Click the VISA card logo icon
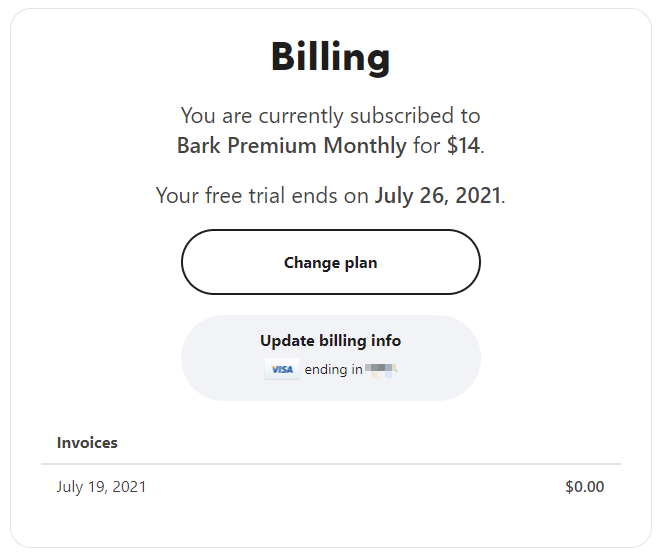The height and width of the screenshot is (555, 662). (x=282, y=369)
